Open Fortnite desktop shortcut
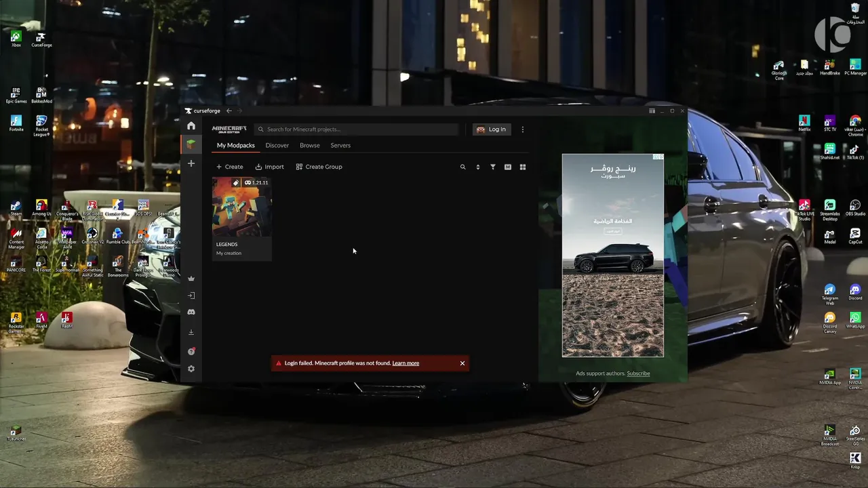 (16, 123)
